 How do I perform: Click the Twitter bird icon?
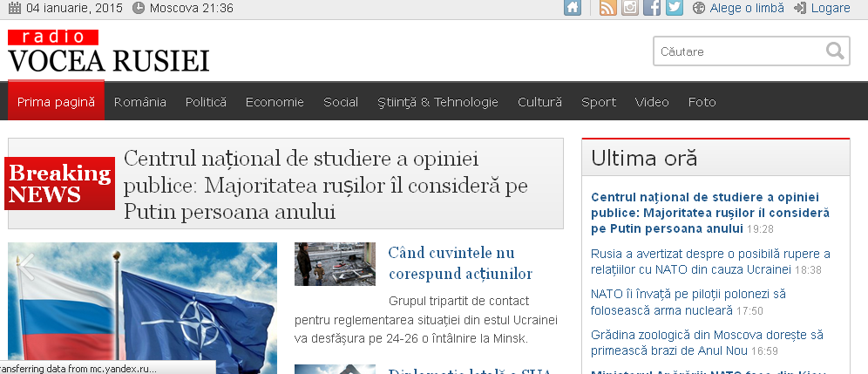tap(674, 9)
